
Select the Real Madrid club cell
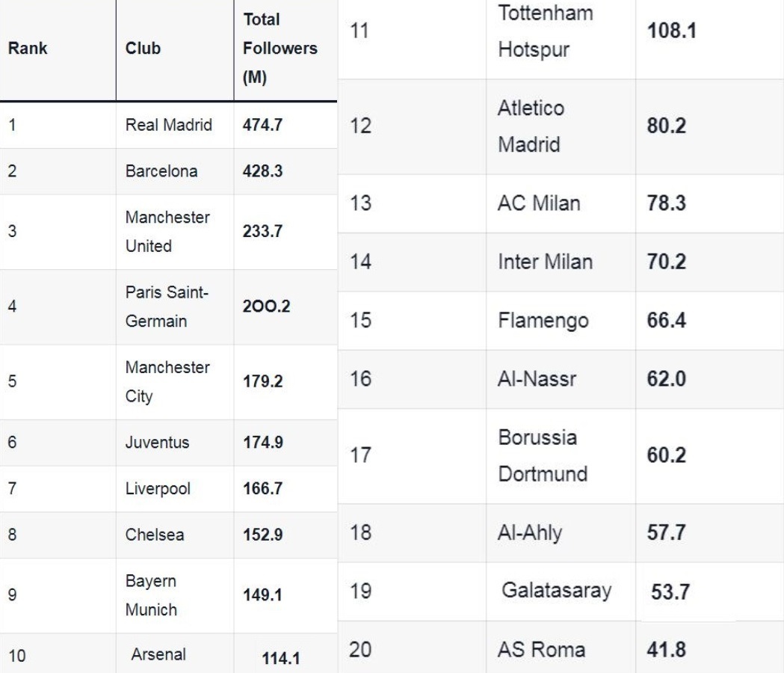(168, 125)
